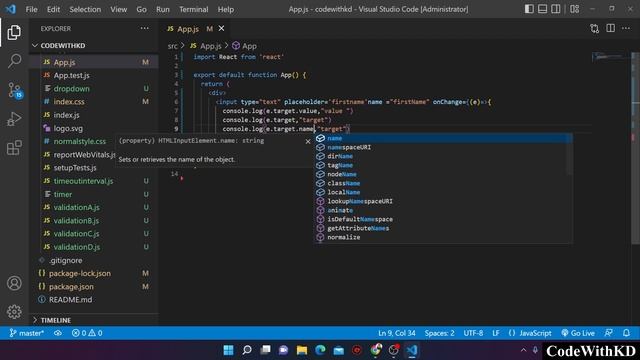This screenshot has width=640, height=360.
Task: Open Customize Layout icon
Action: [574, 9]
